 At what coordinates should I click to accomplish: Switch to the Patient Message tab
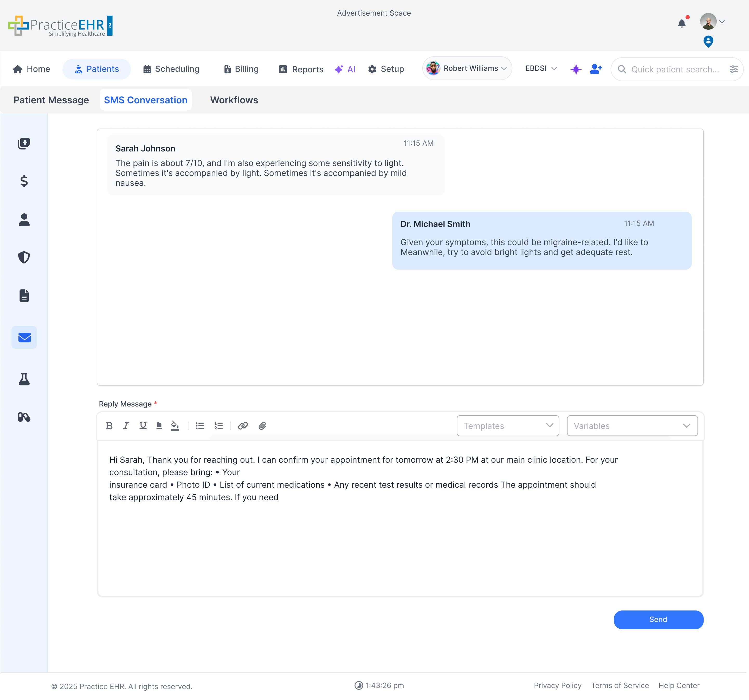[x=51, y=100]
